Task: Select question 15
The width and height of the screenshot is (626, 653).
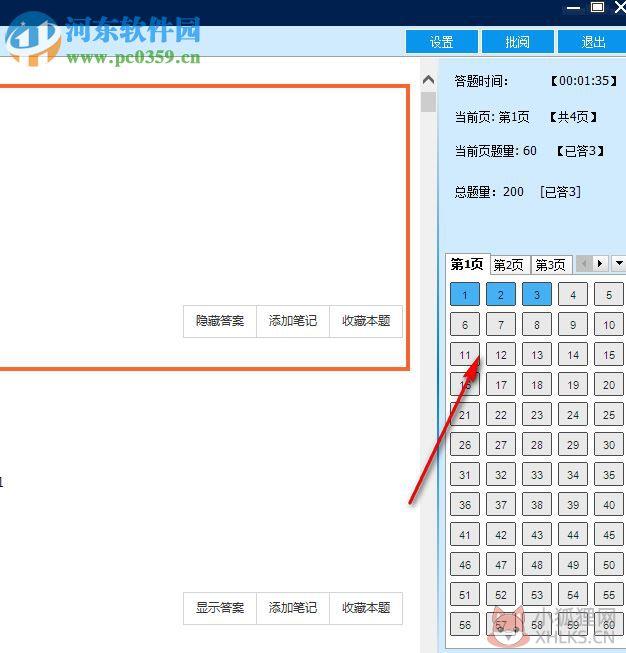Action: [609, 355]
